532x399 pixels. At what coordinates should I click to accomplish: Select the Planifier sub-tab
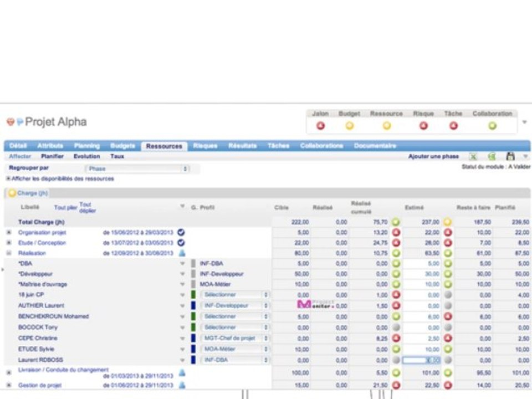[52, 156]
